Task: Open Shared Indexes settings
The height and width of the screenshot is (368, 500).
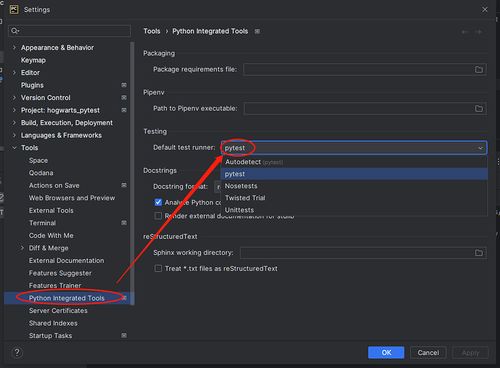Action: point(53,323)
